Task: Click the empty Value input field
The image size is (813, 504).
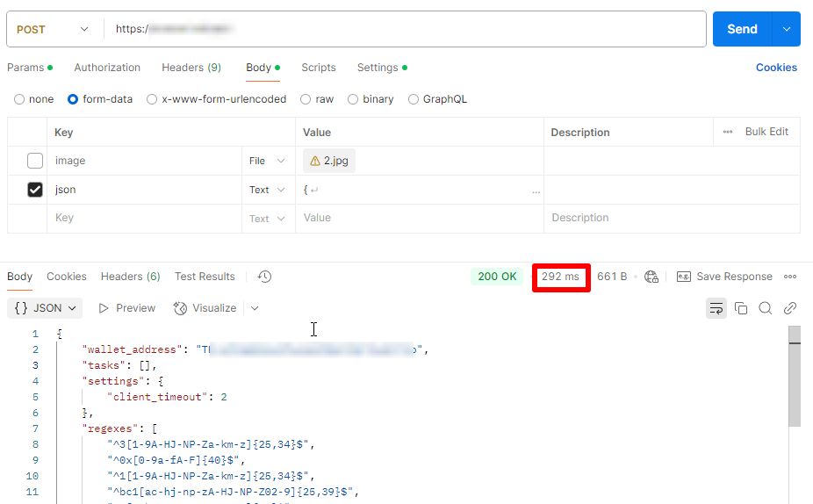Action: click(x=419, y=219)
